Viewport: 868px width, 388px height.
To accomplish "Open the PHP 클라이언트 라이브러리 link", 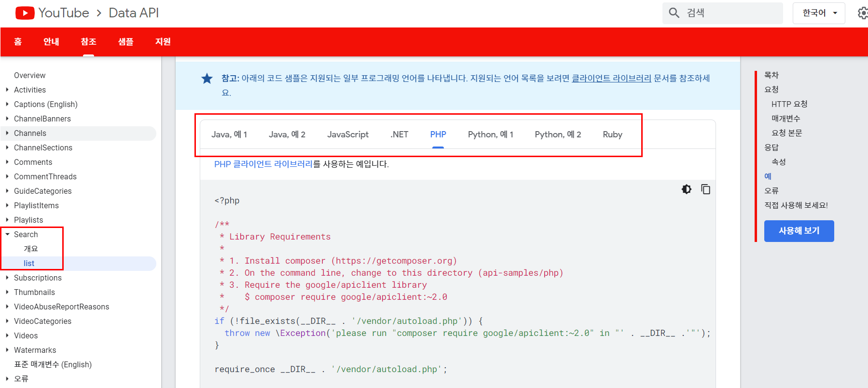I will click(263, 164).
